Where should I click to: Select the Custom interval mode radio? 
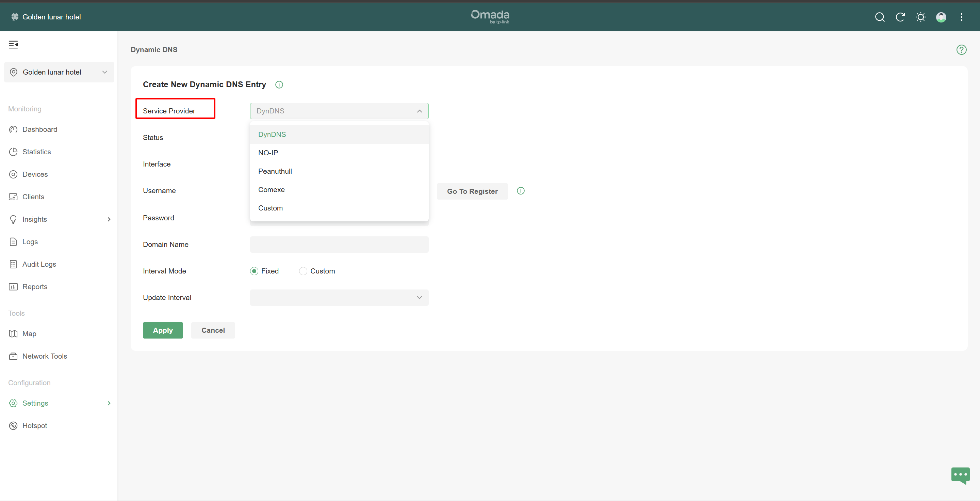point(303,271)
